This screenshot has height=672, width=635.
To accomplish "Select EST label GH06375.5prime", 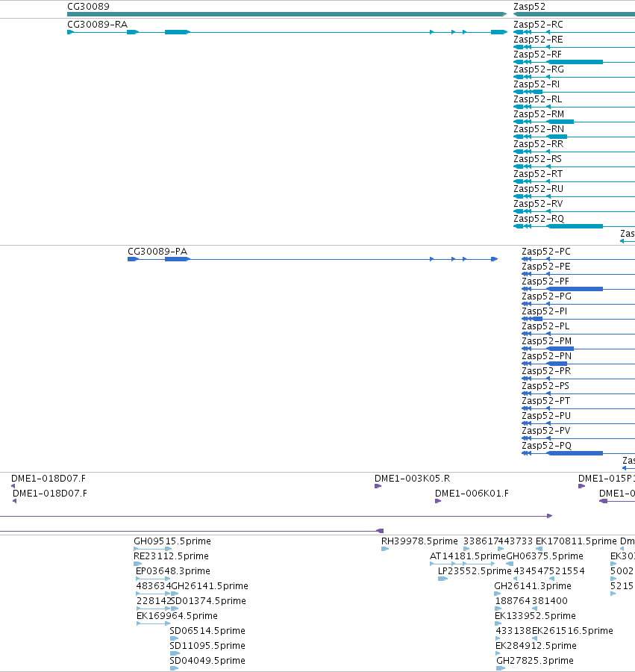I will pos(545,556).
